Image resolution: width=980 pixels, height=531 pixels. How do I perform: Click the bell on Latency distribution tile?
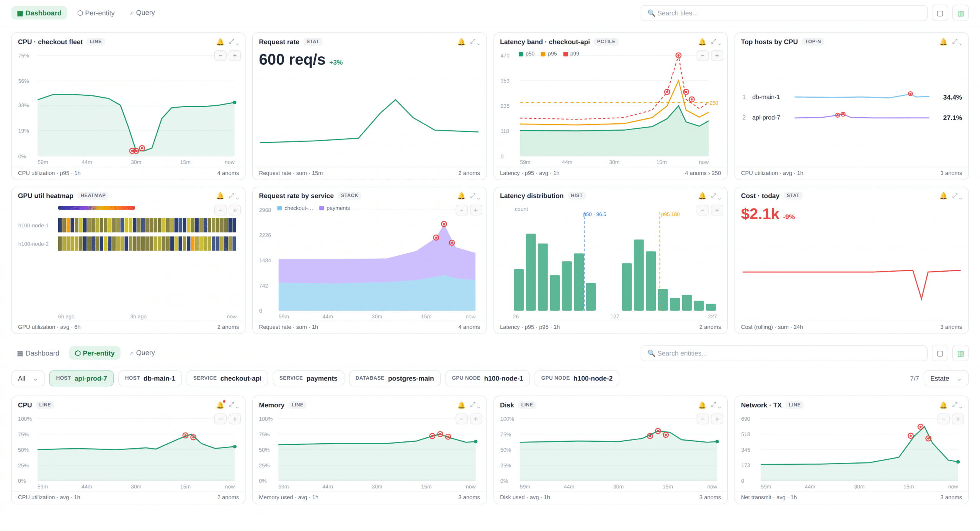tap(702, 196)
